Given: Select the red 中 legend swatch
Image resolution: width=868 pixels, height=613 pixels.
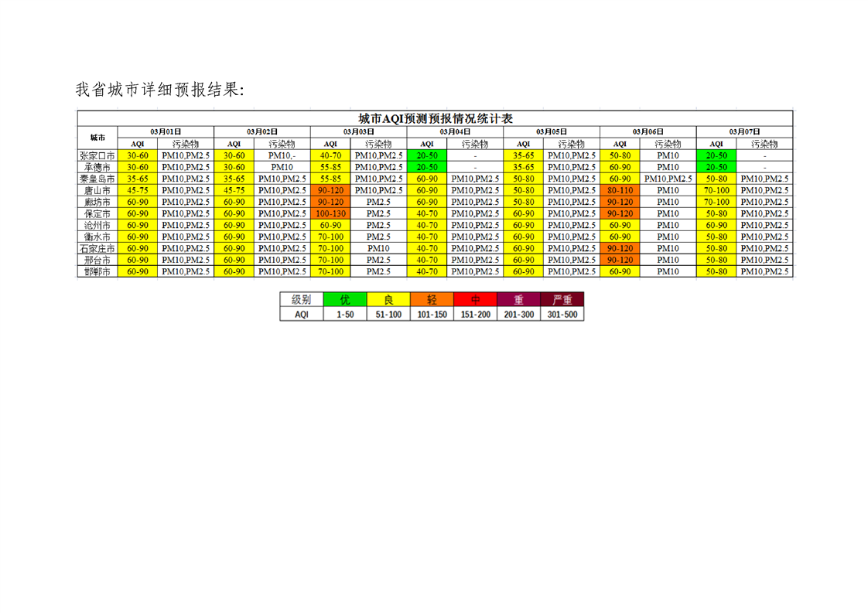Looking at the screenshot, I should 475,300.
